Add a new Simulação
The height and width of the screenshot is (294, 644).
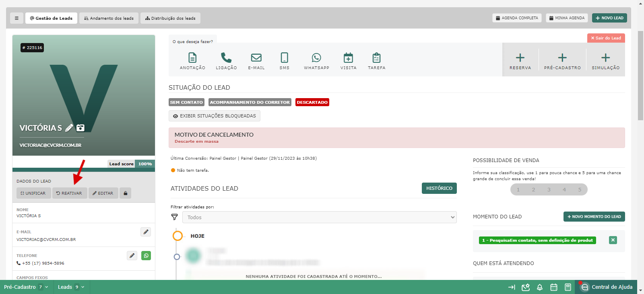point(606,61)
